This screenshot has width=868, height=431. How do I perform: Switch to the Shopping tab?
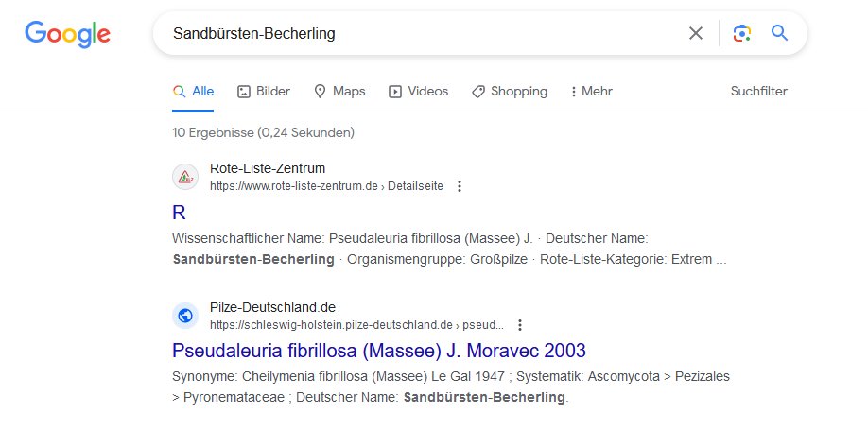(x=509, y=92)
